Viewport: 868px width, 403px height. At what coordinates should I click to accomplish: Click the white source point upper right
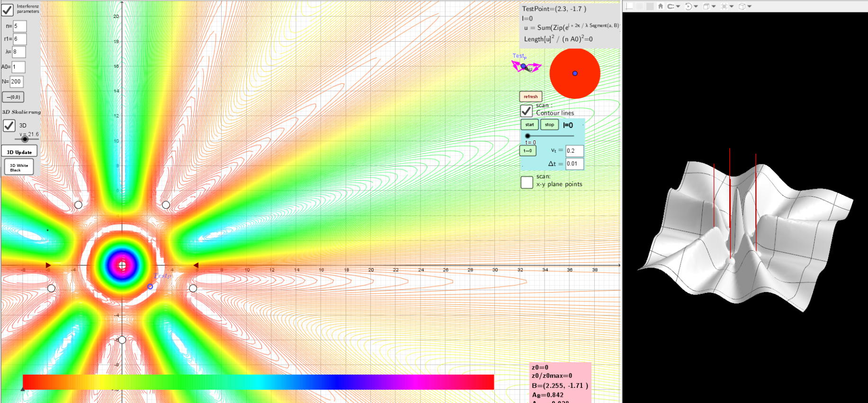[166, 205]
